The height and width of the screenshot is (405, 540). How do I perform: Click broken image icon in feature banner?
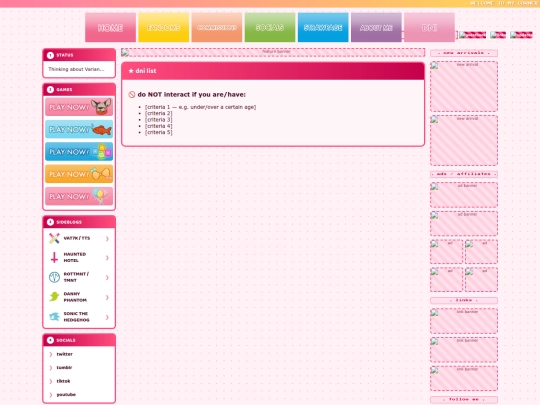[125, 53]
